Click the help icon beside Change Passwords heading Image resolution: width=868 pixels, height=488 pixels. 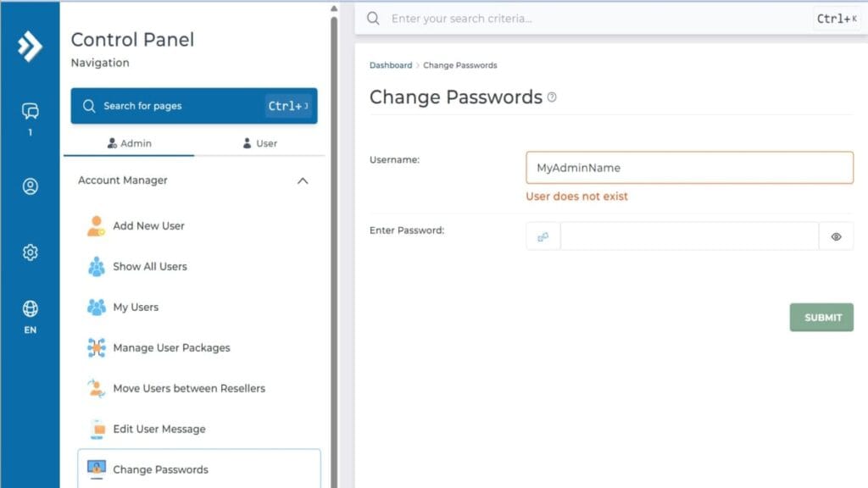(x=552, y=97)
